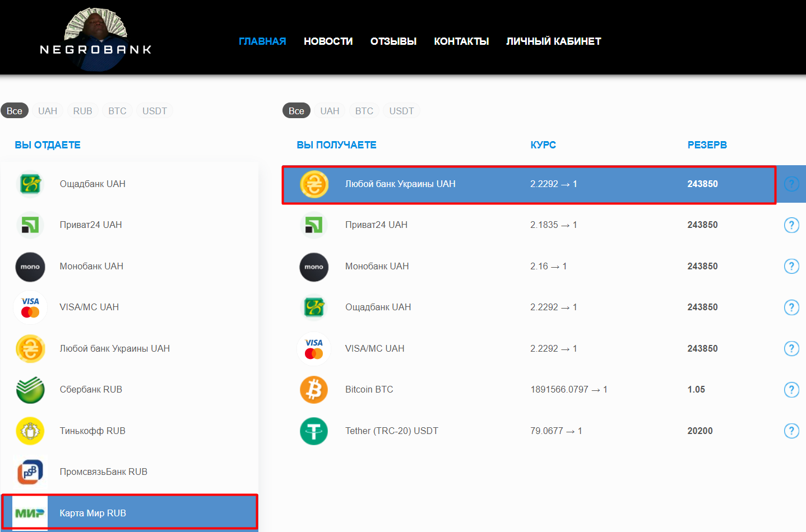Open help for Ощадбанк receive row
This screenshot has height=532, width=806.
(791, 307)
